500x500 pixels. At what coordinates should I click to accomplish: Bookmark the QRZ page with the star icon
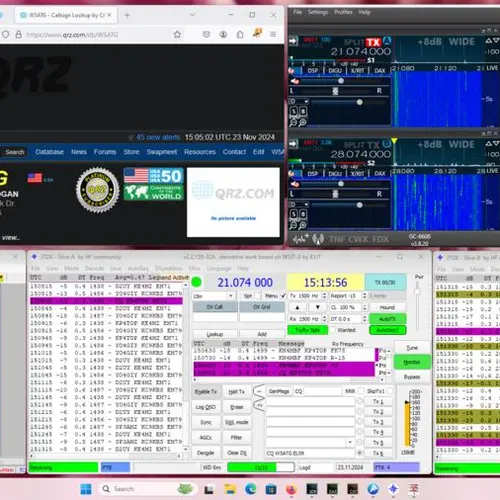(177, 34)
